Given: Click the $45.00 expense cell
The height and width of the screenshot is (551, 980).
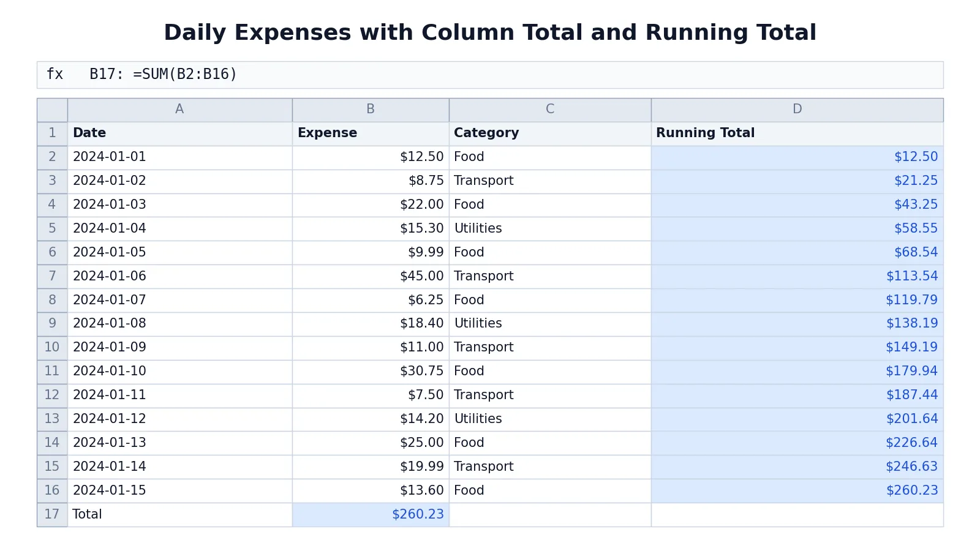Looking at the screenshot, I should pyautogui.click(x=371, y=277).
